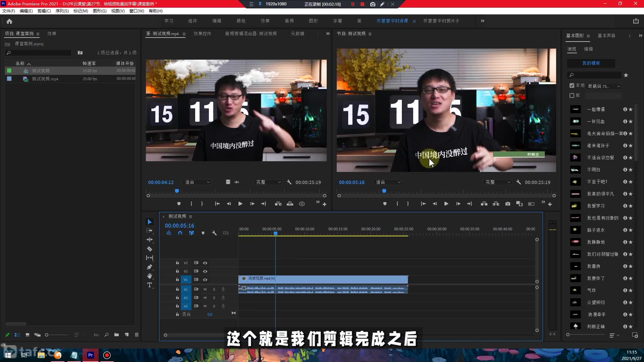Create new bin in Project panel

(116, 335)
